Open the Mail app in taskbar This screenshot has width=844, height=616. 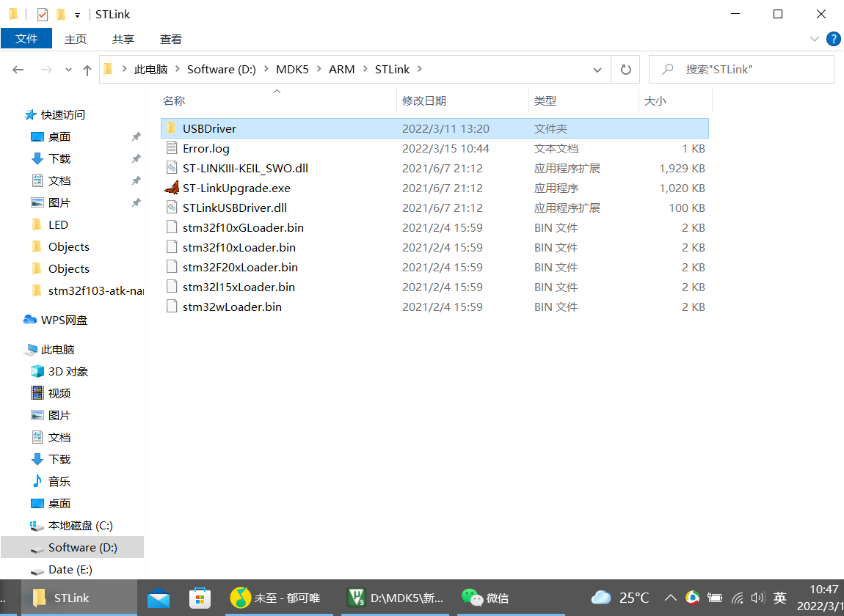point(159,598)
